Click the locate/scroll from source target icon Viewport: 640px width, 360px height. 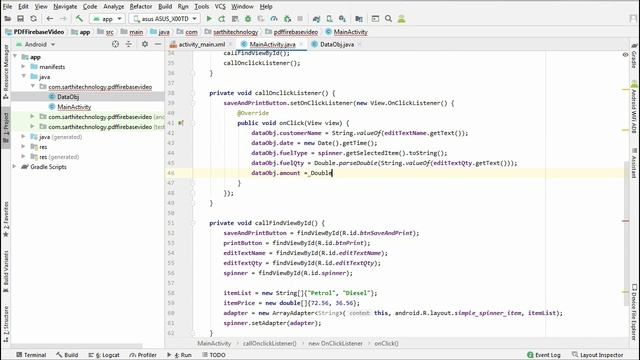click(x=116, y=44)
